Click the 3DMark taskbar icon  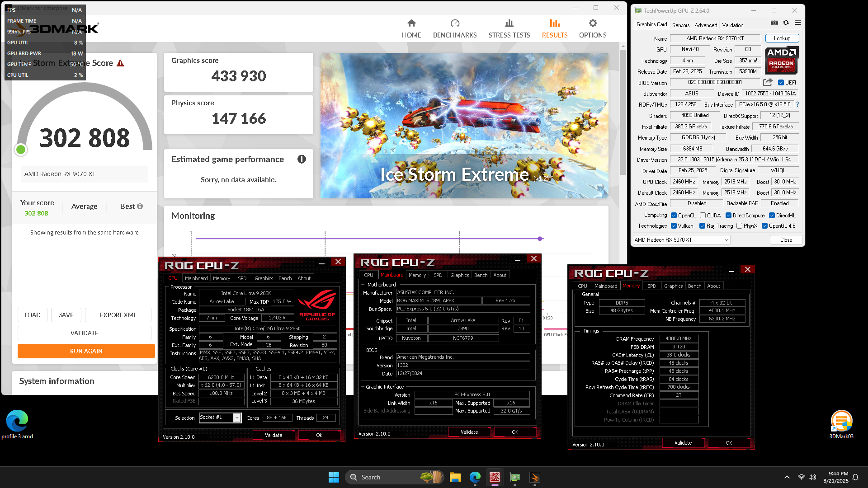(535, 477)
